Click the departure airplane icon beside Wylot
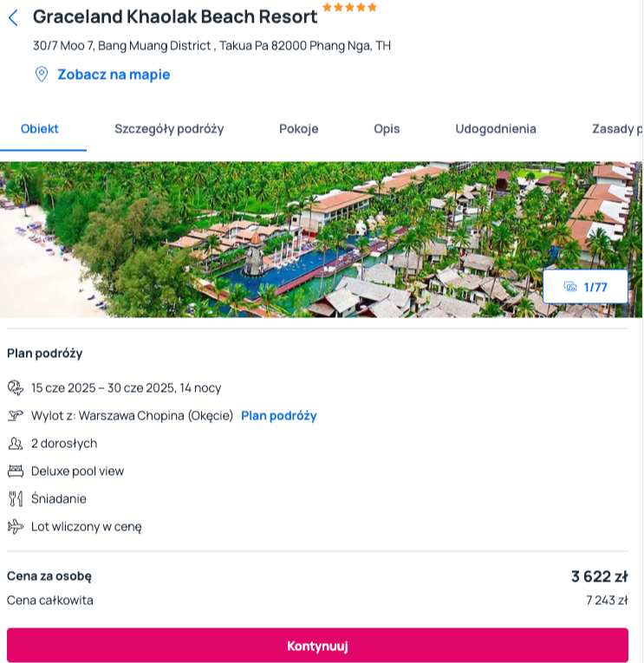The height and width of the screenshot is (663, 644). click(16, 416)
